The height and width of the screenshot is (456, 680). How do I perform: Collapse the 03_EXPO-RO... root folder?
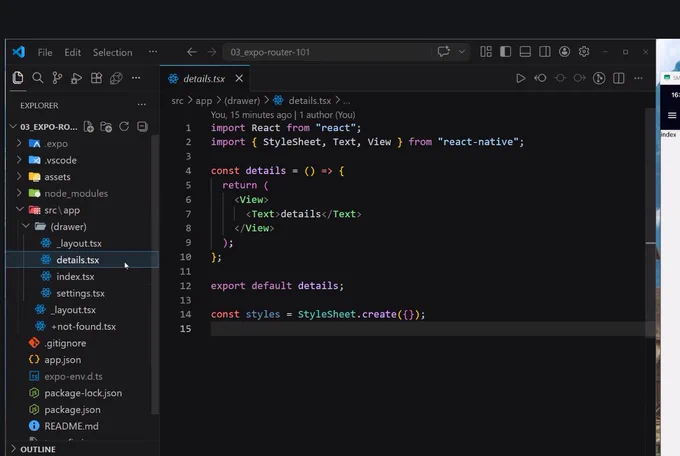tap(13, 126)
